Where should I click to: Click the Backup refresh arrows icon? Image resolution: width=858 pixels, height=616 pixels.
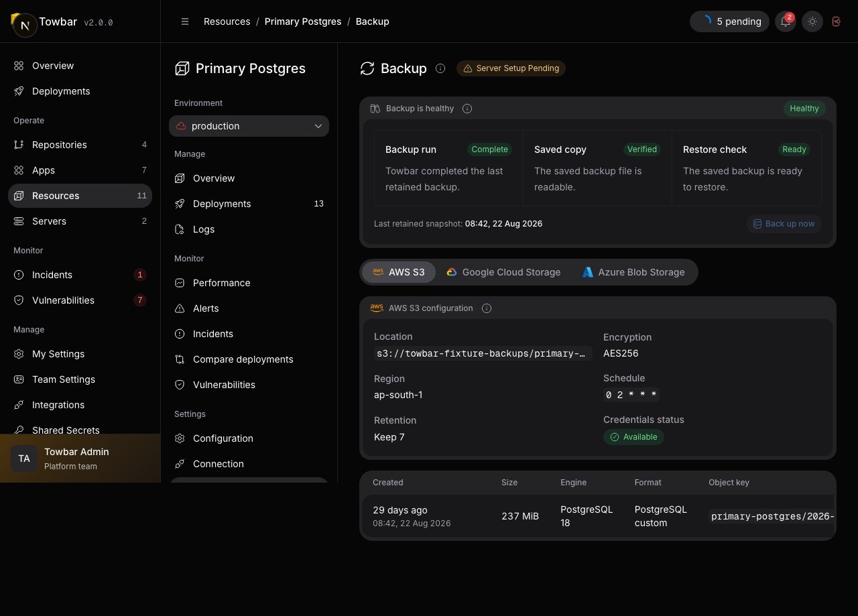(367, 68)
